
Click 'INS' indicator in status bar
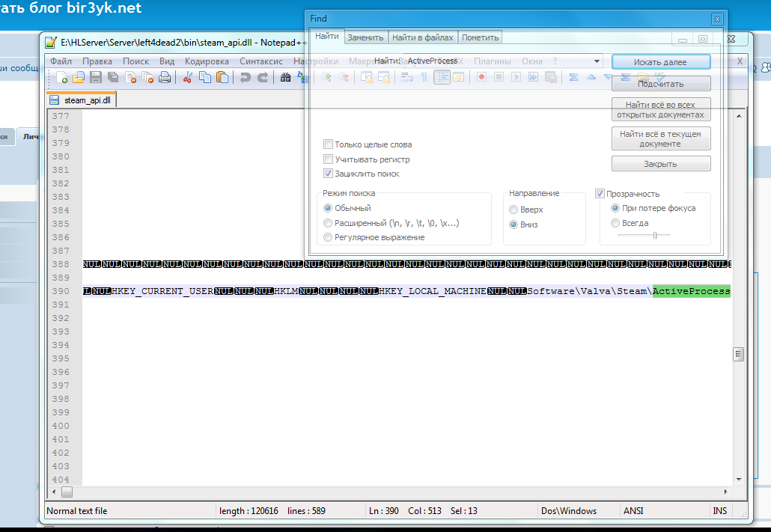720,511
